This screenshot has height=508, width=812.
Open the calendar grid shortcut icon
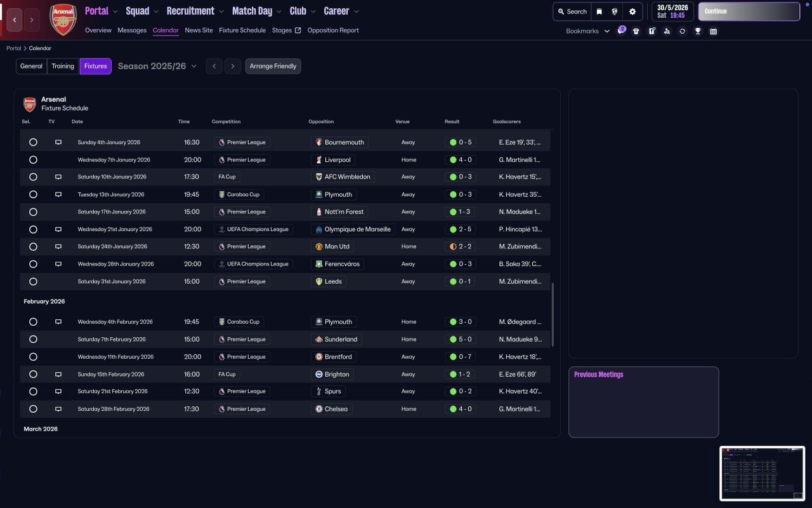713,31
